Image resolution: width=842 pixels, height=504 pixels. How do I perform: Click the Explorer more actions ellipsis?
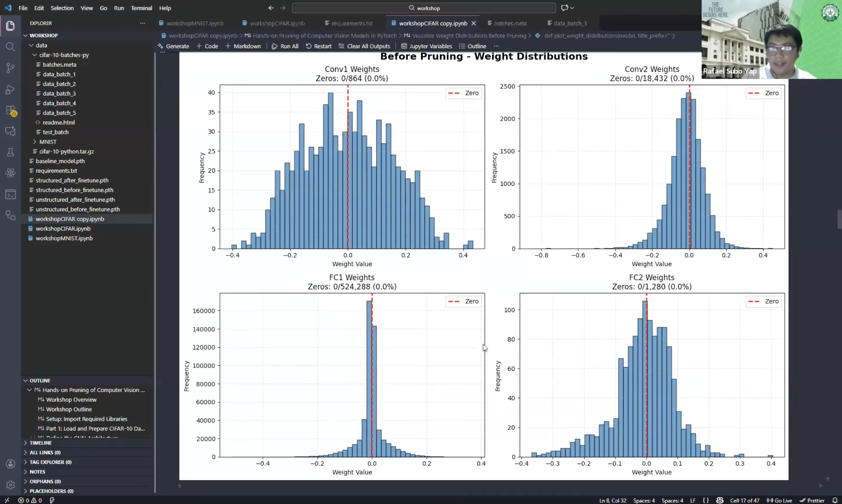[x=142, y=23]
